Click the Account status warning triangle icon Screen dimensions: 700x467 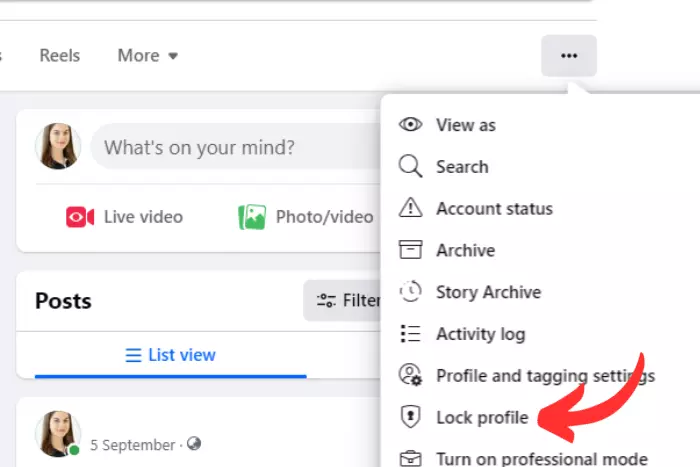[x=410, y=208]
